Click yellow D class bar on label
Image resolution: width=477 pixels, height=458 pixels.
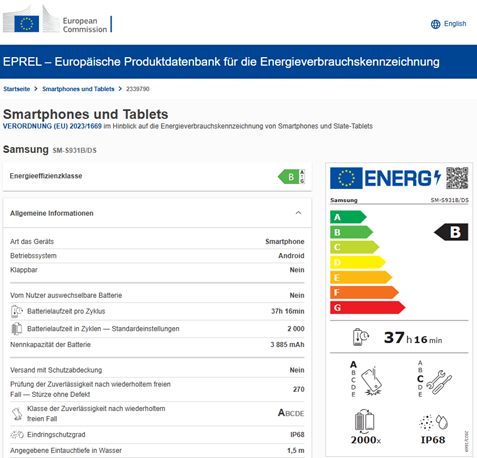[358, 262]
